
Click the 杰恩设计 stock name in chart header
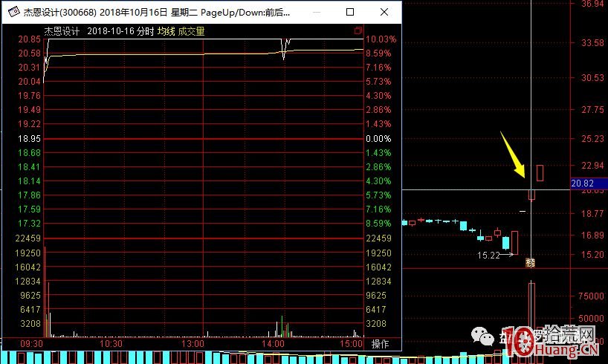click(62, 31)
